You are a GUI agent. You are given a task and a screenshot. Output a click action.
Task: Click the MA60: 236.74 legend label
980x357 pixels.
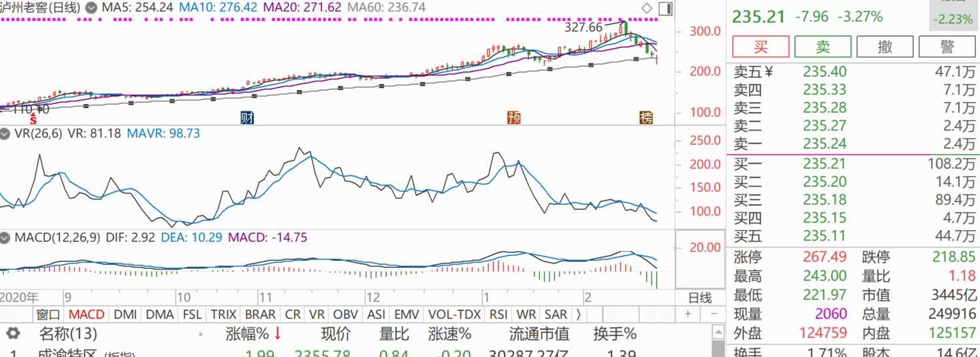(387, 8)
